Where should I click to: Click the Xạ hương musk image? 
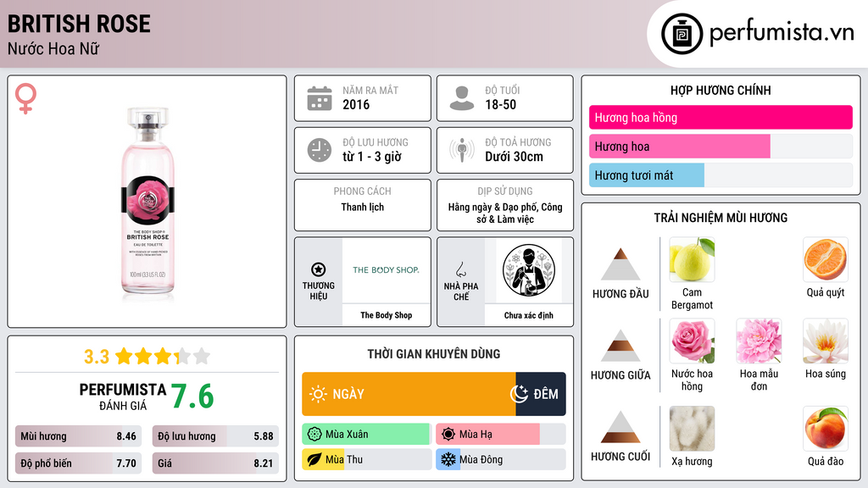pos(692,429)
